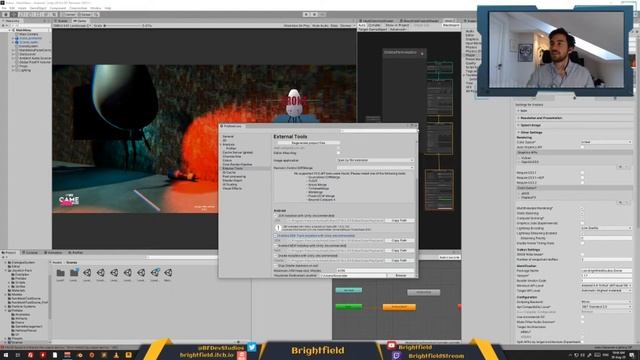The width and height of the screenshot is (640, 360).
Task: Toggle the Android SDK Tools installed checkbox
Action: click(276, 236)
